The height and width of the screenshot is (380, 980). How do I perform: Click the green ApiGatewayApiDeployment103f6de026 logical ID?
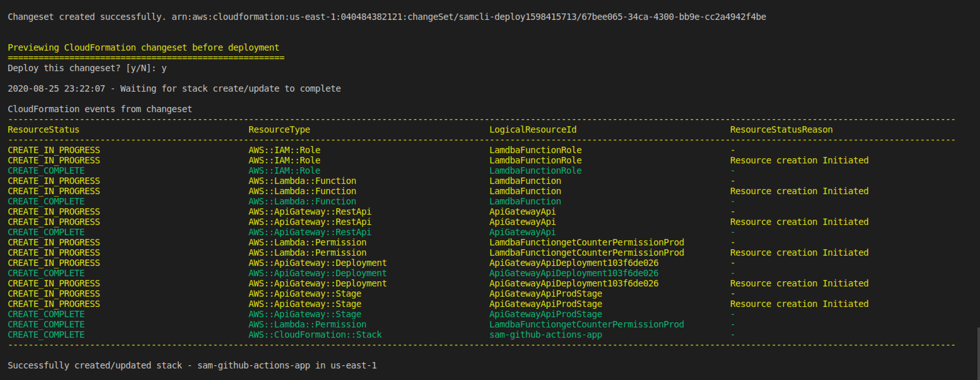point(574,273)
